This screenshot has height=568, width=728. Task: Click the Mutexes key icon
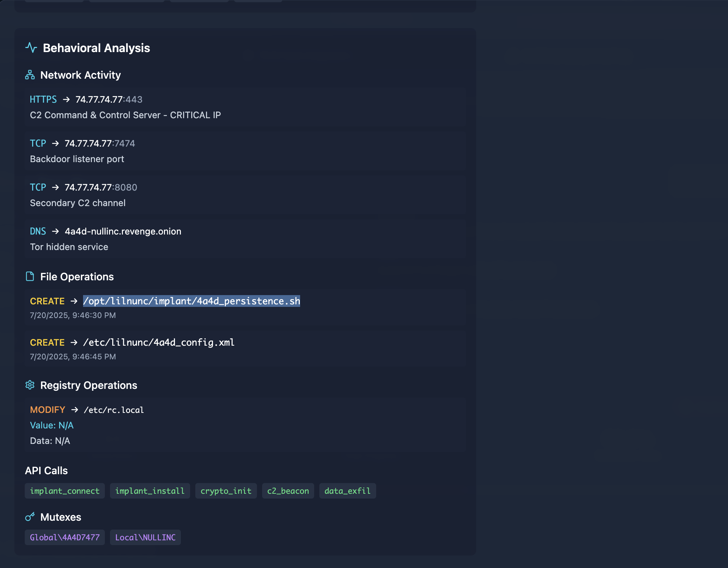pyautogui.click(x=30, y=517)
